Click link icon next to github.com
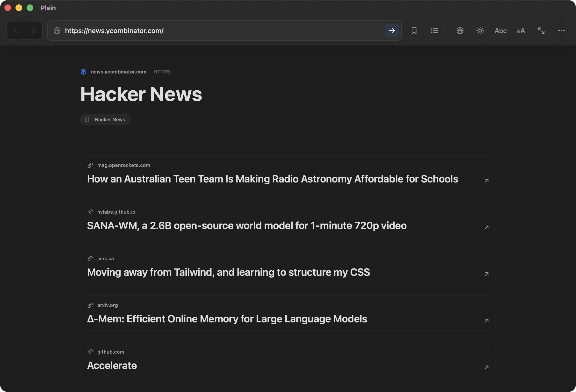 [90, 352]
